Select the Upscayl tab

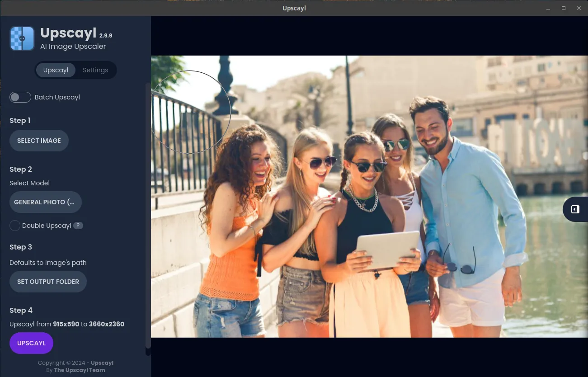[56, 70]
